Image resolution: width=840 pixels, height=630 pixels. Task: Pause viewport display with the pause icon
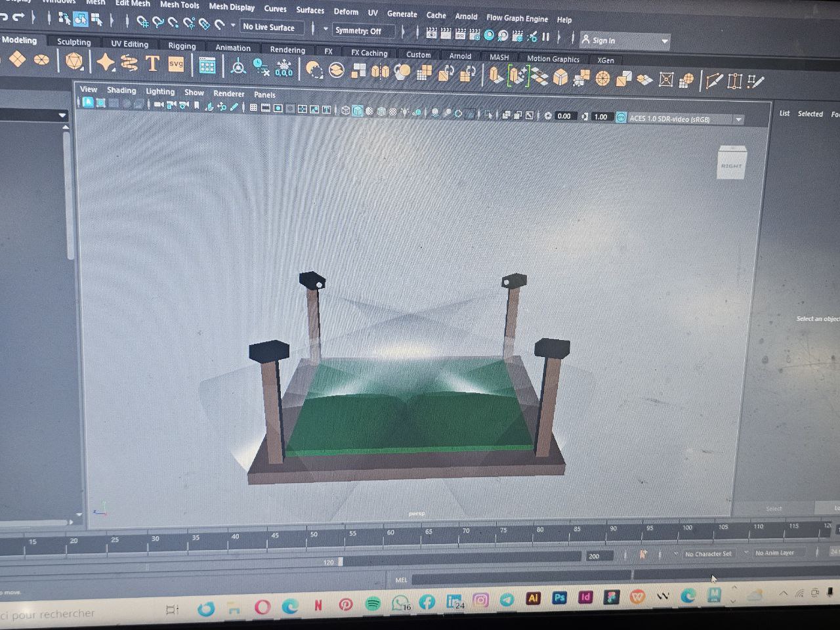click(545, 37)
